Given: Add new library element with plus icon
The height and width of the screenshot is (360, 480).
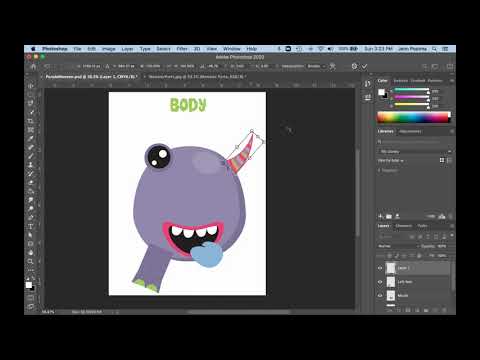Looking at the screenshot, I should point(381,216).
